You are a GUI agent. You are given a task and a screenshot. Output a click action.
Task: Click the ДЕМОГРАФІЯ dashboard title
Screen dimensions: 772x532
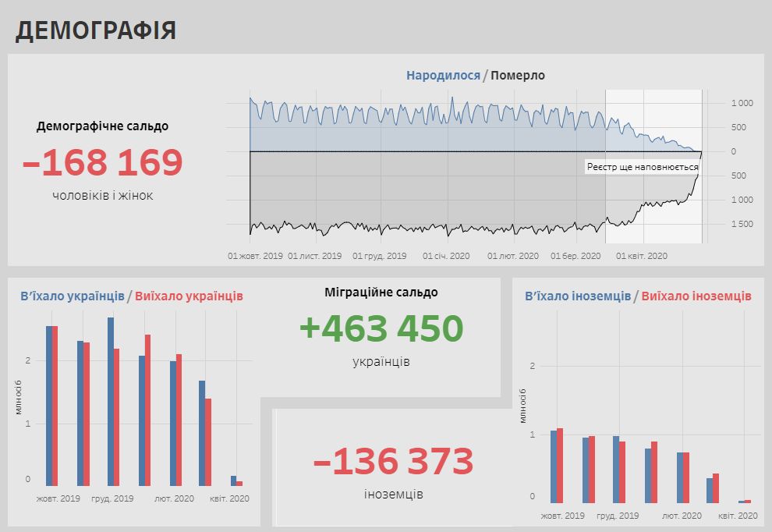pos(96,30)
